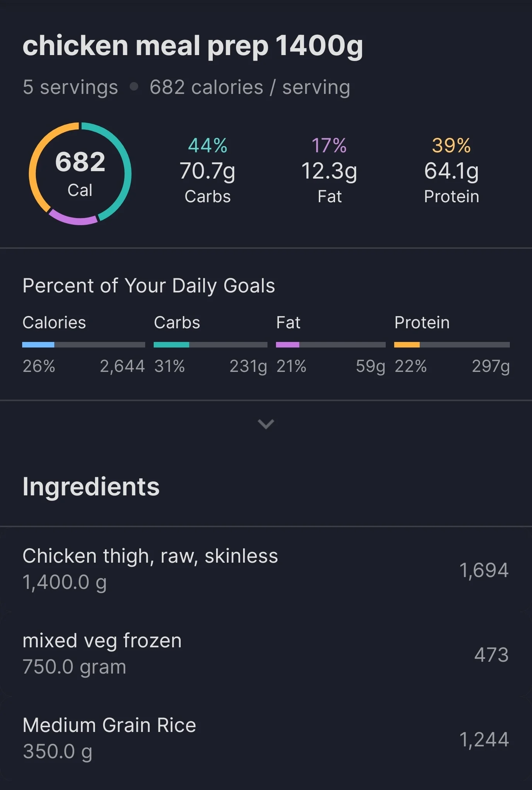
Task: Expand nutrition details with chevron arrow
Action: point(266,424)
